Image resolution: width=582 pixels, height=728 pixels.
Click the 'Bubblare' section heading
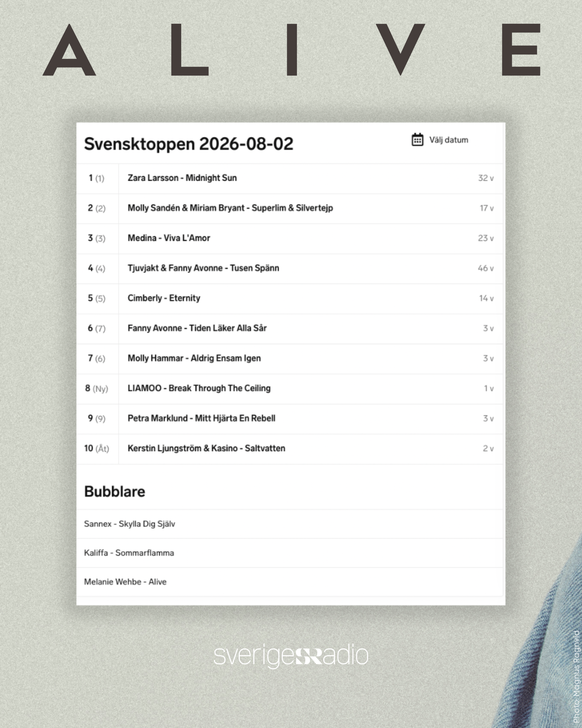[114, 492]
